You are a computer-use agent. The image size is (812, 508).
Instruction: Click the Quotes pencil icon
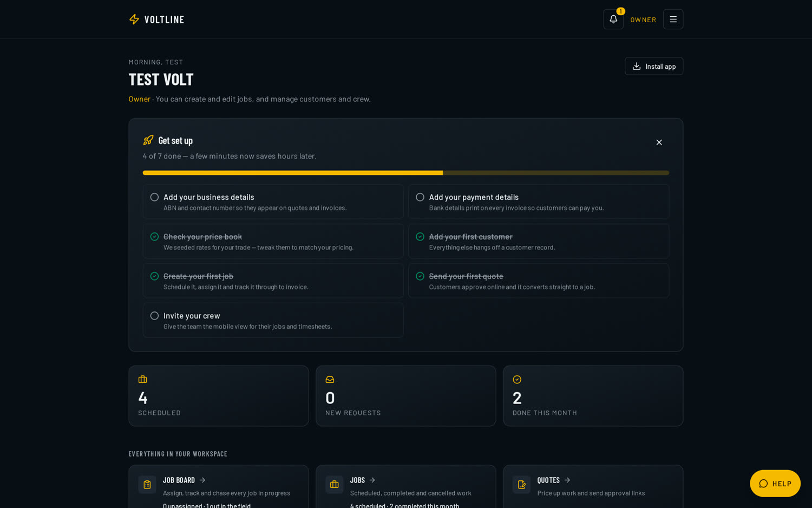[x=521, y=485]
